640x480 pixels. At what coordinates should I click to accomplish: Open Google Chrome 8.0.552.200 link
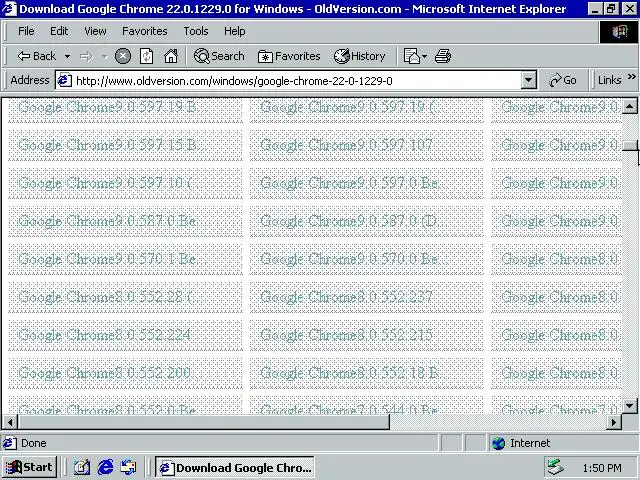click(104, 373)
